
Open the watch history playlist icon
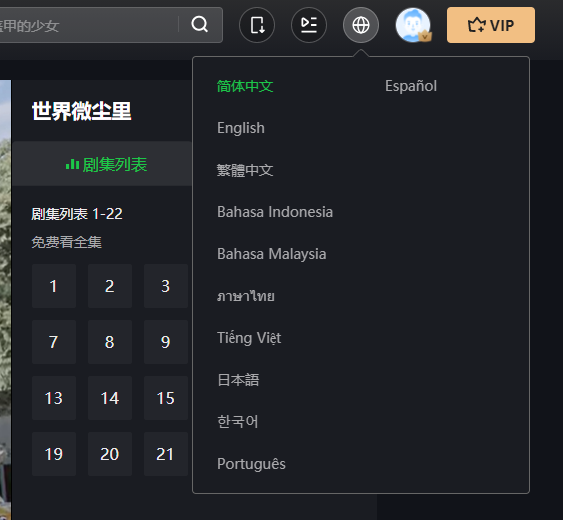pos(309,25)
